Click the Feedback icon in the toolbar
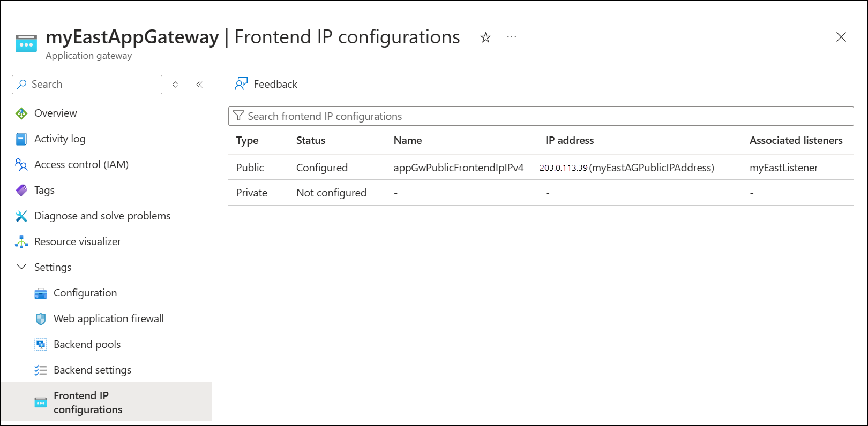868x426 pixels. tap(241, 83)
